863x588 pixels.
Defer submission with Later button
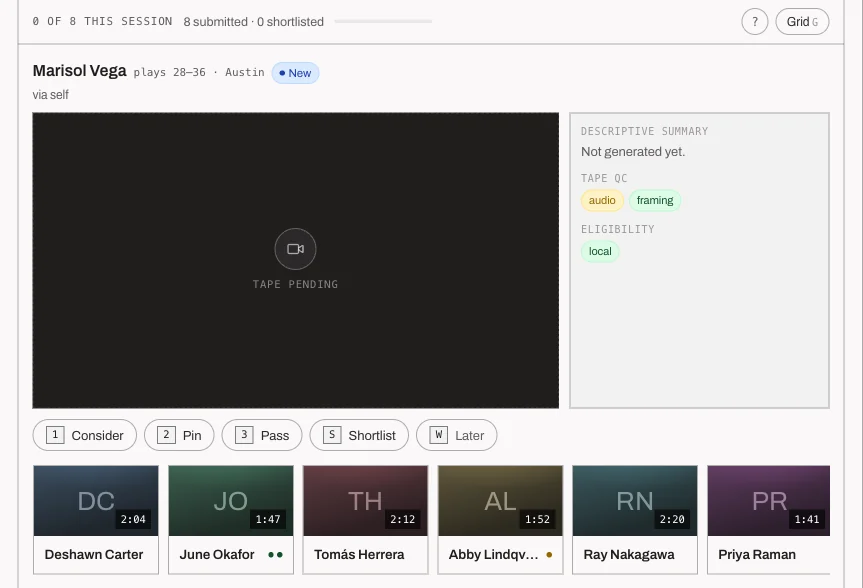457,435
